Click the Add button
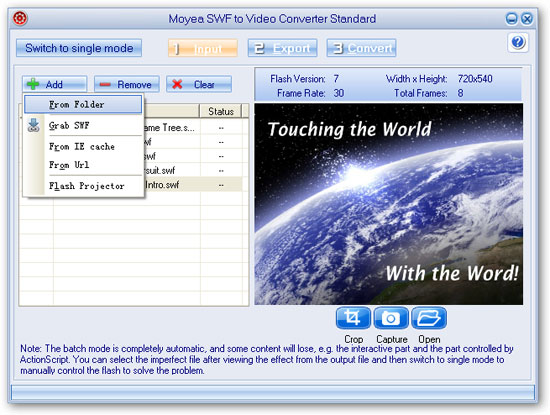Image resolution: width=550 pixels, height=415 pixels. pos(54,84)
